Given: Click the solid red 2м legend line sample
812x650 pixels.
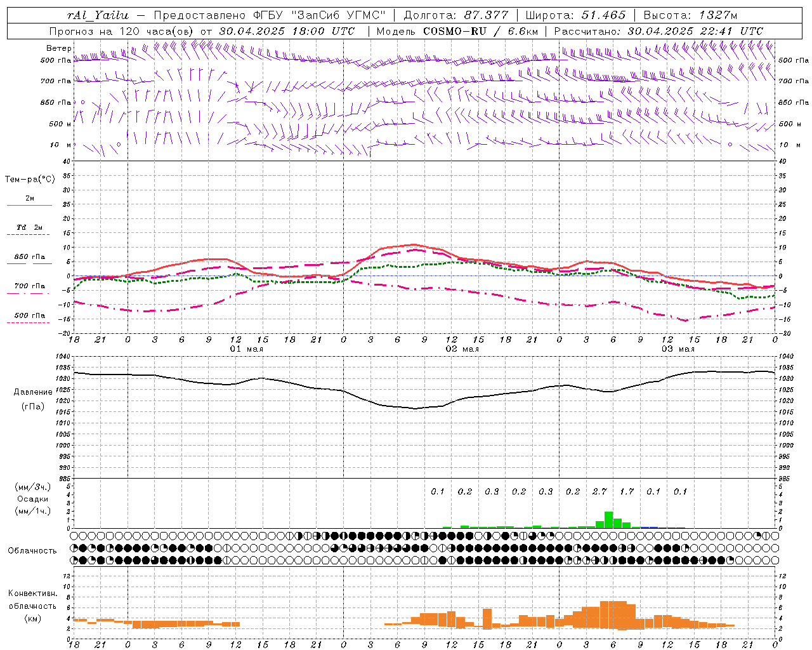Looking at the screenshot, I should (x=29, y=206).
